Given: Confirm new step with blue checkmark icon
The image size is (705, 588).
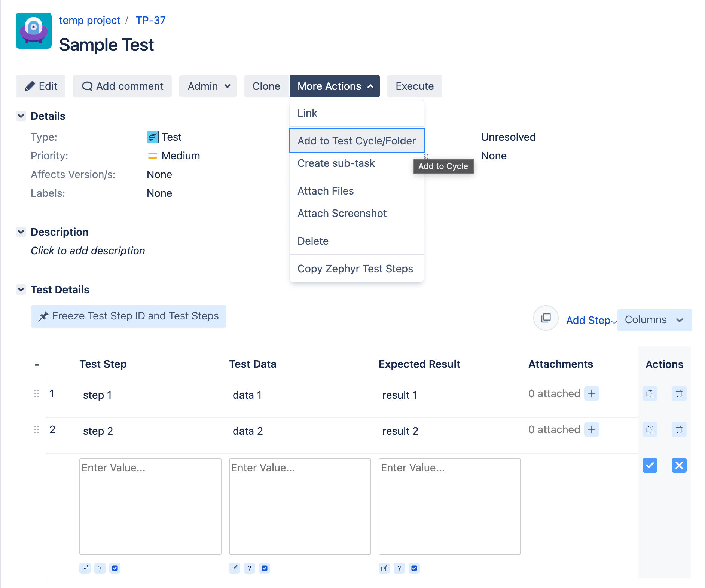Looking at the screenshot, I should click(650, 466).
